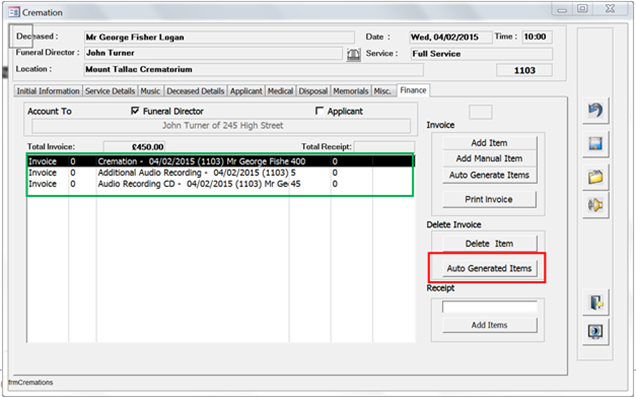This screenshot has width=636, height=397.
Task: Switch to the Initial Information tab
Action: click(x=48, y=91)
